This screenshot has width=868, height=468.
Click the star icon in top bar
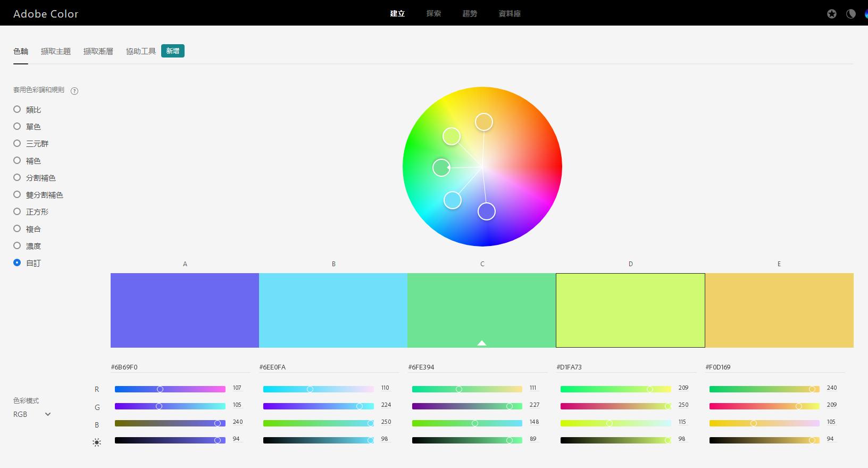pyautogui.click(x=832, y=14)
